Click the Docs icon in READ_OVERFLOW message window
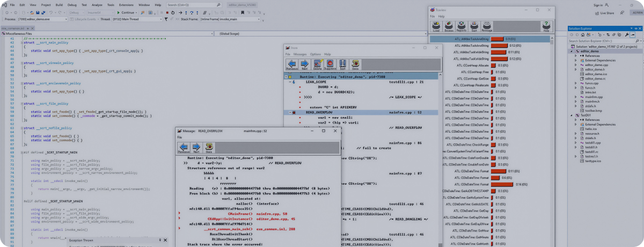The height and width of the screenshot is (247, 644). point(209,148)
